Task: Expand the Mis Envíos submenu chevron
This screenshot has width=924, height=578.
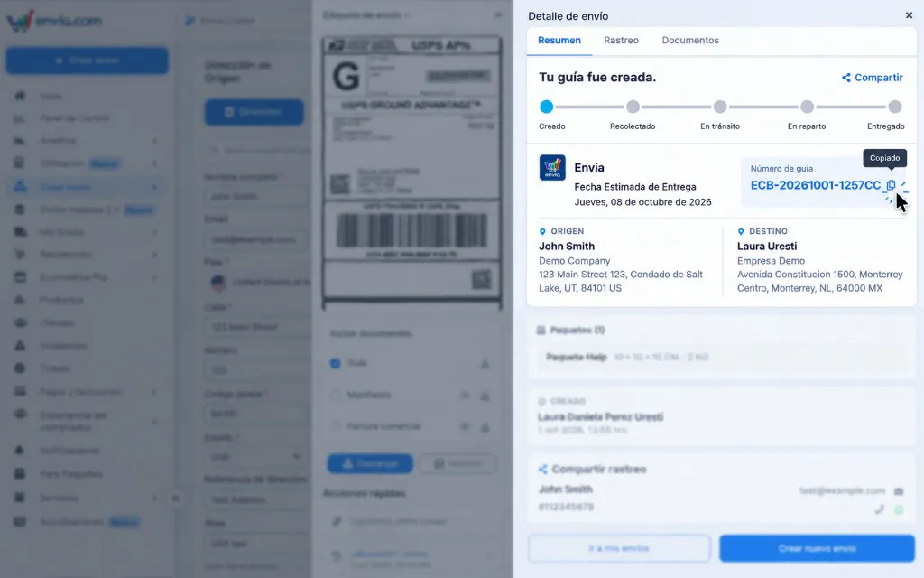Action: [x=154, y=232]
